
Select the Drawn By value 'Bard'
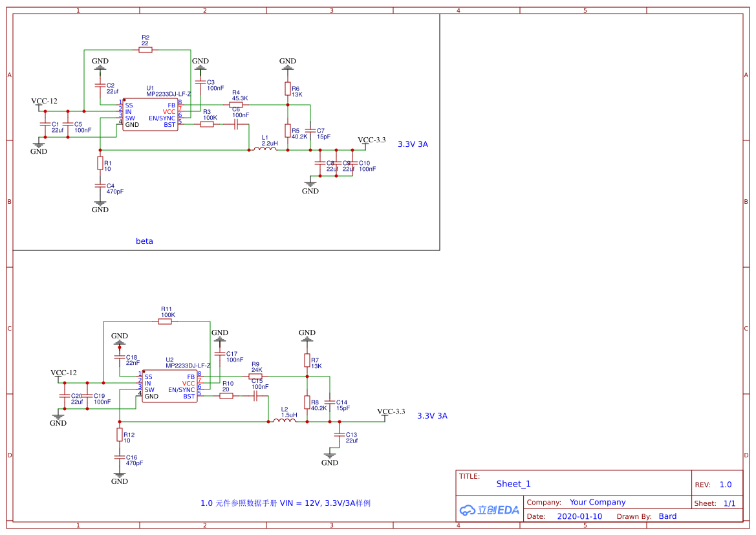(x=668, y=516)
